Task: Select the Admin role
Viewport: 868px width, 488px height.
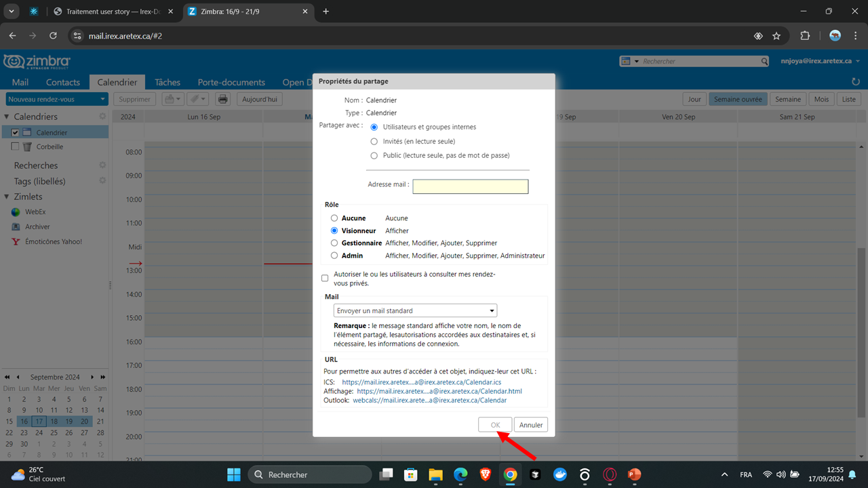Action: 334,256
